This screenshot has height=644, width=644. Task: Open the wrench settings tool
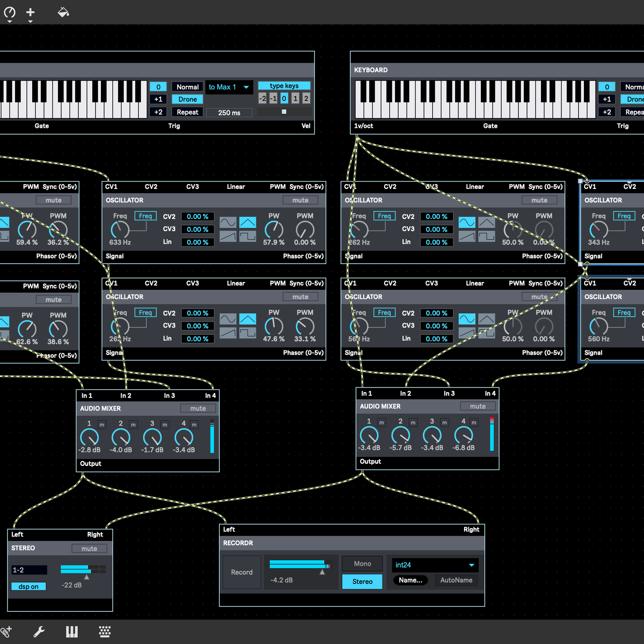[39, 632]
